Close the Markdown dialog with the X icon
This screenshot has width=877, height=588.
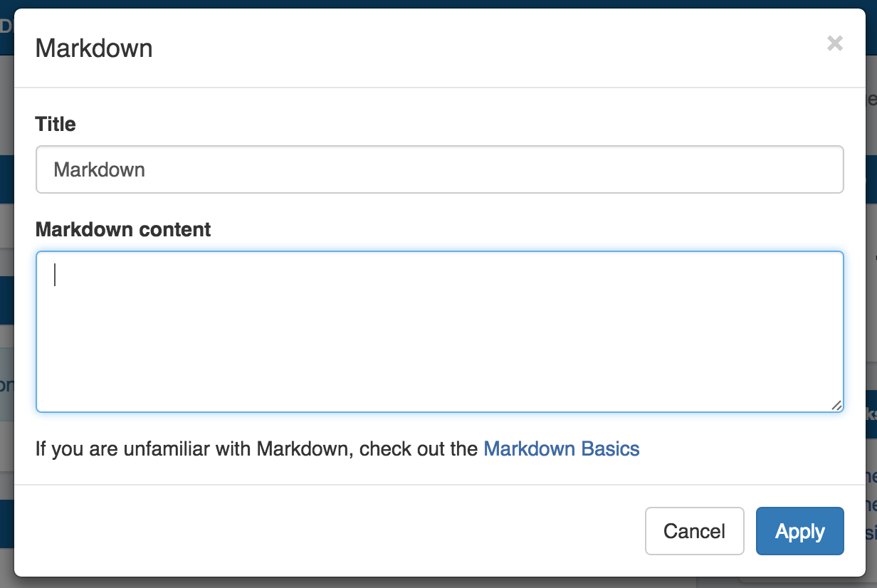tap(835, 43)
